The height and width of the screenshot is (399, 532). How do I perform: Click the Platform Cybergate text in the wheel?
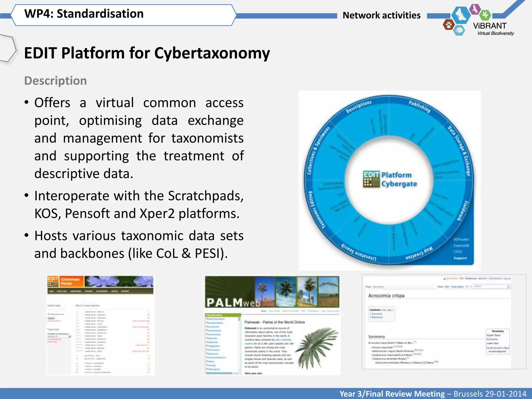click(x=399, y=179)
